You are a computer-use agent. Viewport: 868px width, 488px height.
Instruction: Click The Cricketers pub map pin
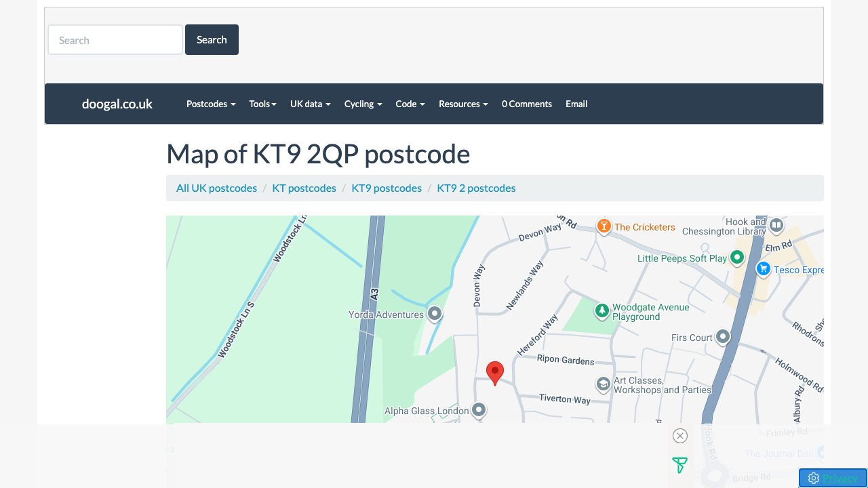(604, 226)
